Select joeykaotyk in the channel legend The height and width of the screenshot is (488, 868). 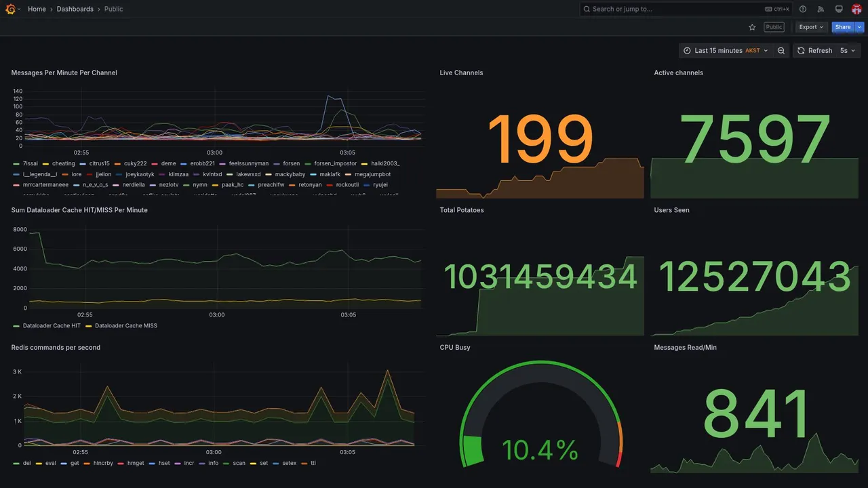140,174
